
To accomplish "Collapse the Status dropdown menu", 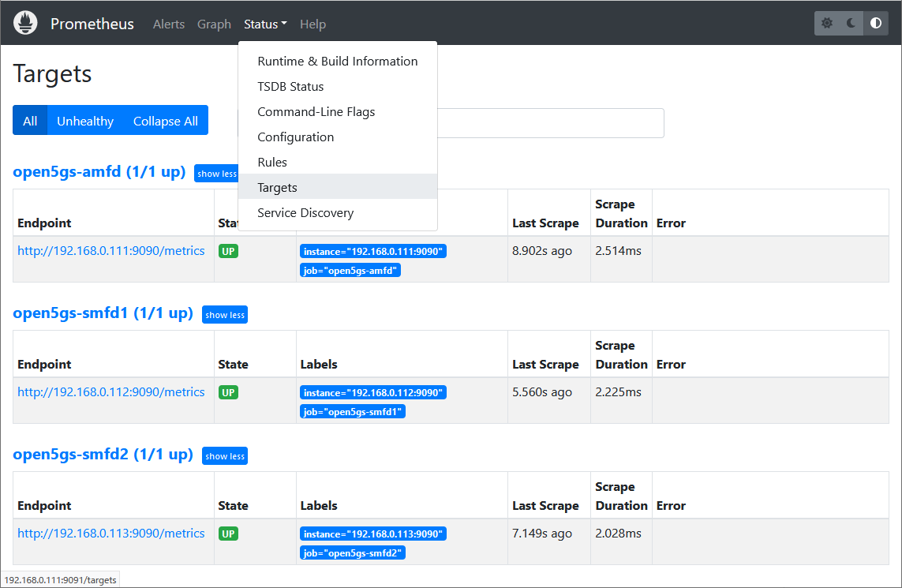I will [265, 24].
